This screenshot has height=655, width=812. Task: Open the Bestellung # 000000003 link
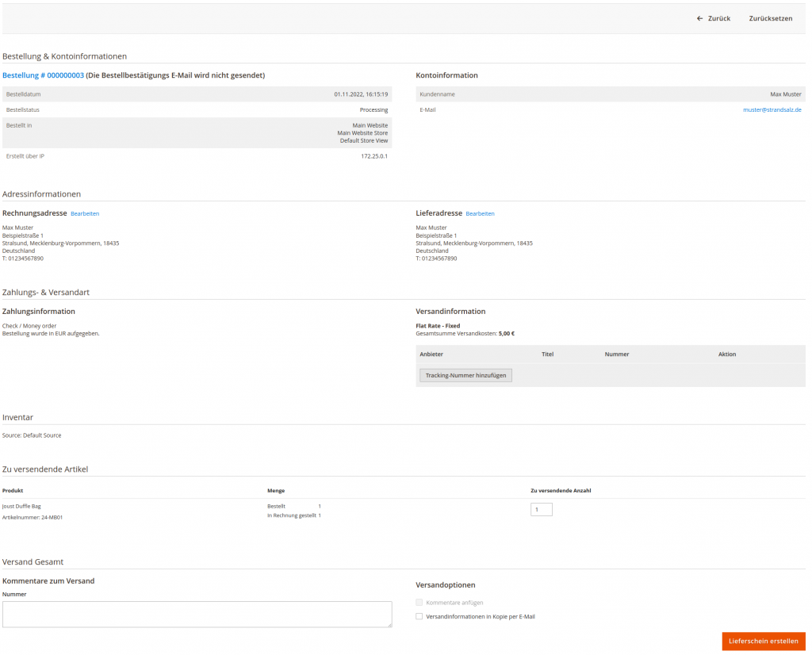pos(43,75)
